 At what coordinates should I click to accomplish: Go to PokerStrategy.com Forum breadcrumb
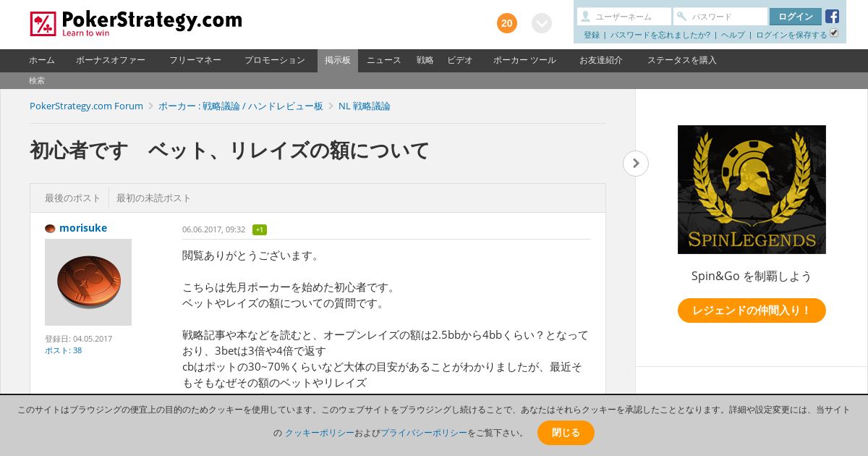(x=86, y=106)
